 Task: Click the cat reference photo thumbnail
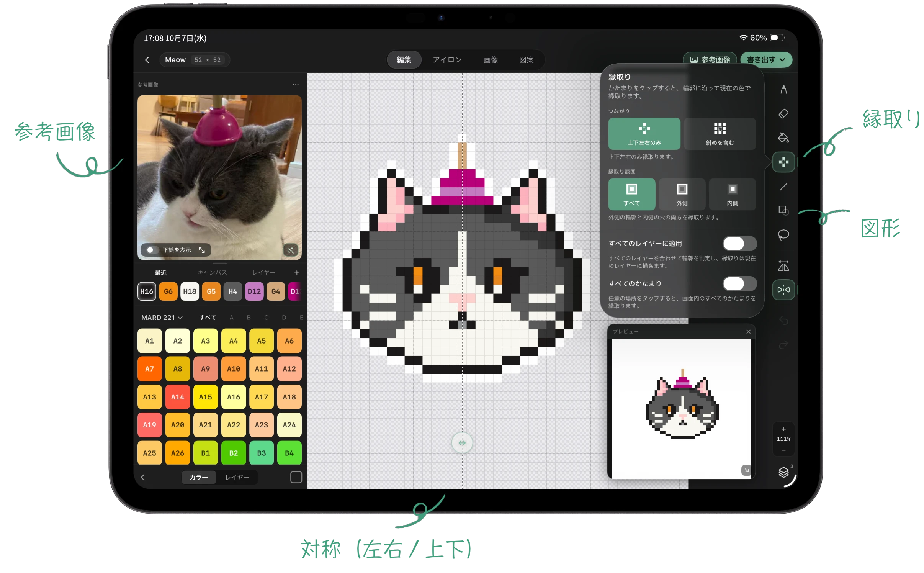219,177
